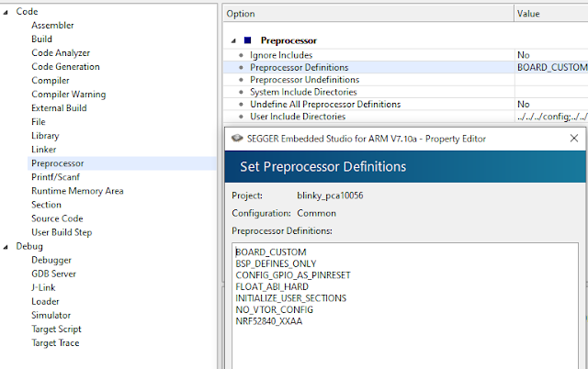588x369 pixels.
Task: Click the BOARD_CUSTOM value cell
Action: pos(552,67)
